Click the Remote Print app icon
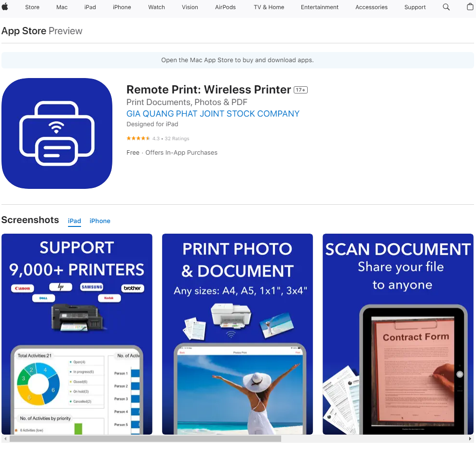The height and width of the screenshot is (450, 476). click(x=56, y=133)
